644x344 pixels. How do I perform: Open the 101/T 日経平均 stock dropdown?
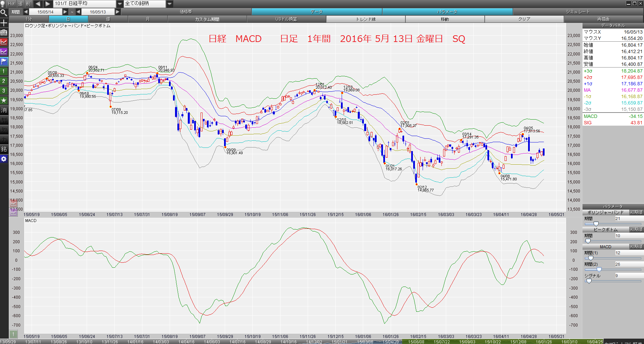click(120, 4)
